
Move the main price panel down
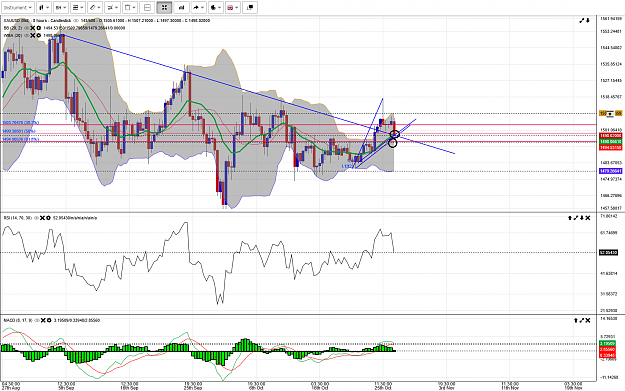[588, 20]
